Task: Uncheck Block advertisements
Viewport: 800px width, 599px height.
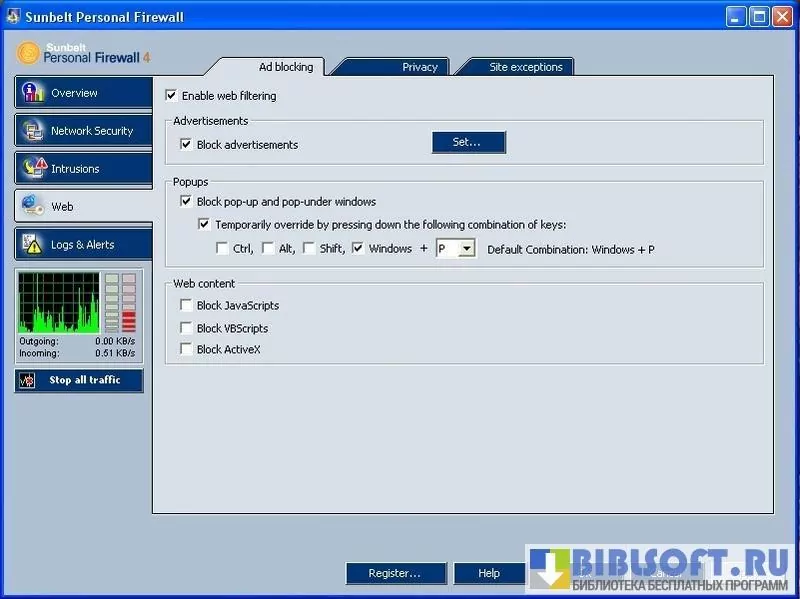Action: point(186,144)
